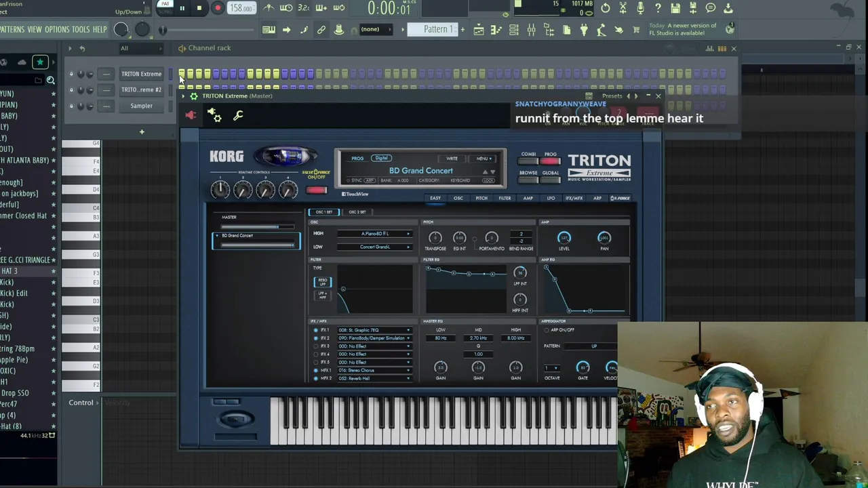868x488 pixels.
Task: Open the (none) snap dropdown
Action: click(x=375, y=30)
